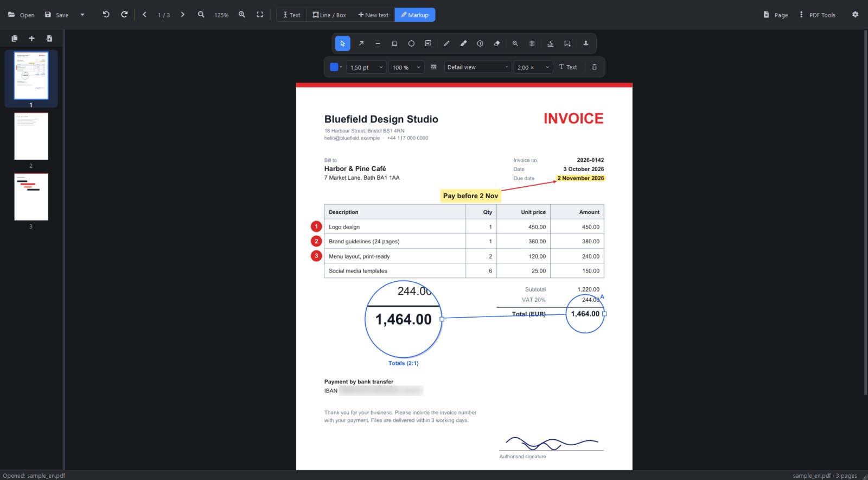Select the arrow drawing tool
868x480 pixels.
[x=361, y=43]
